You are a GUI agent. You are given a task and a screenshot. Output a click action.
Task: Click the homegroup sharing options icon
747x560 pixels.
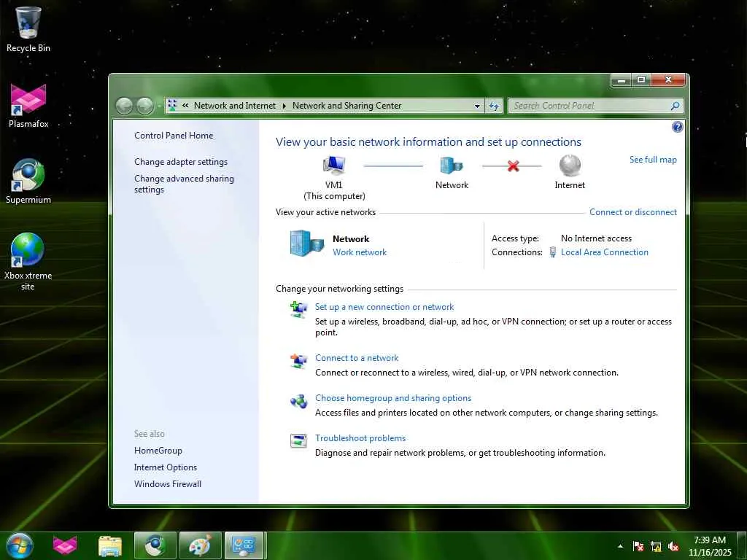[298, 402]
